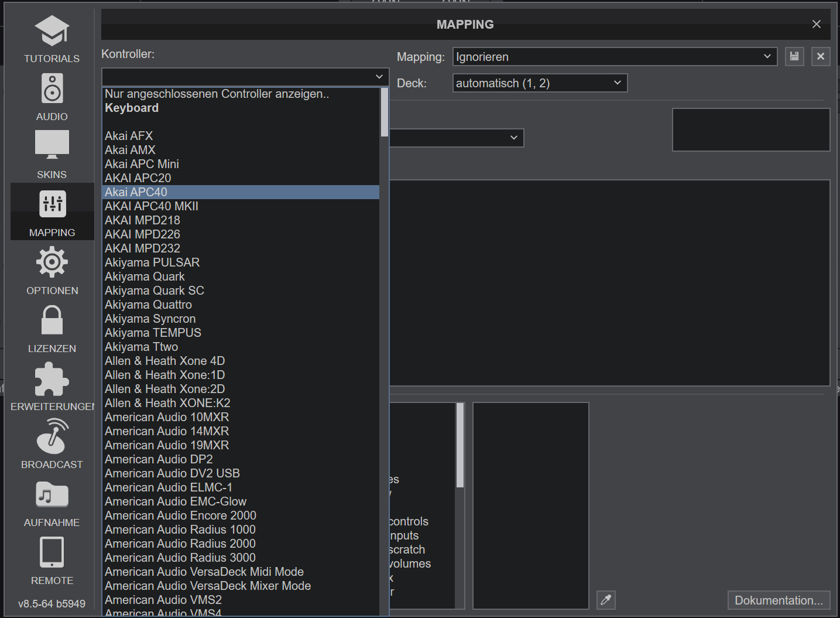Select the Mapping section icon

pyautogui.click(x=52, y=211)
